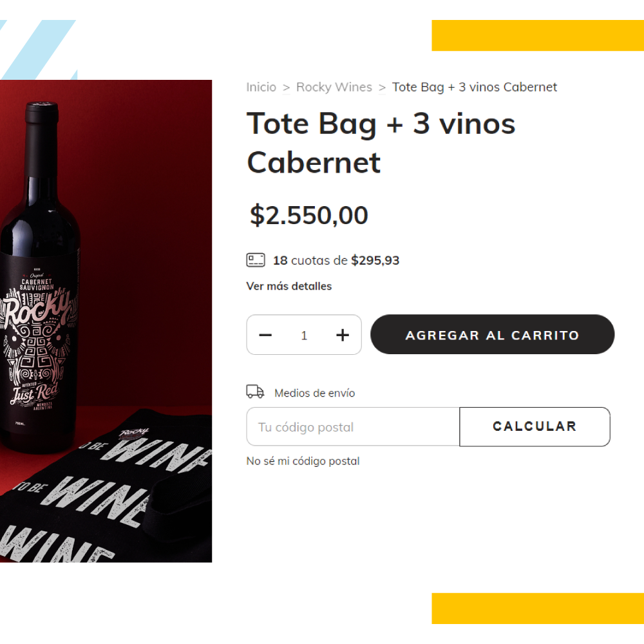Click the Medios de envío label
Viewport: 644px width, 644px height.
[315, 393]
